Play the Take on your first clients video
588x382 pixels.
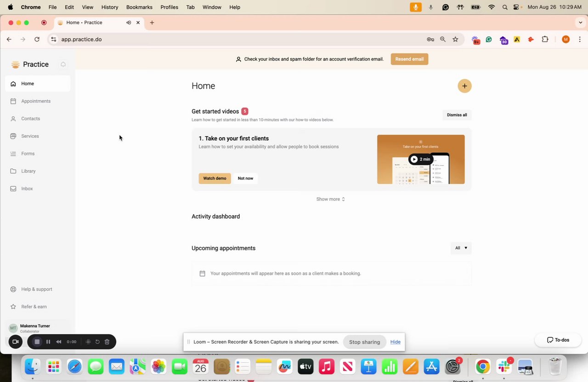pos(421,159)
